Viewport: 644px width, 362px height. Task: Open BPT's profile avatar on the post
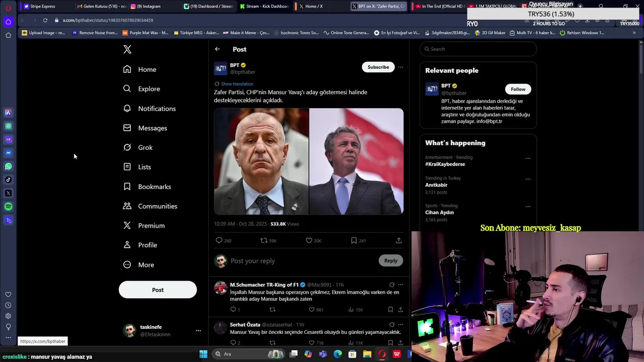point(220,68)
